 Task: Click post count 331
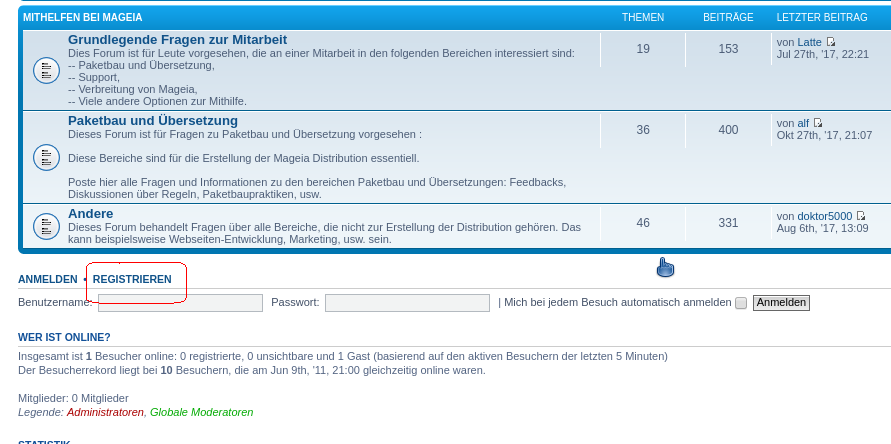click(x=728, y=223)
